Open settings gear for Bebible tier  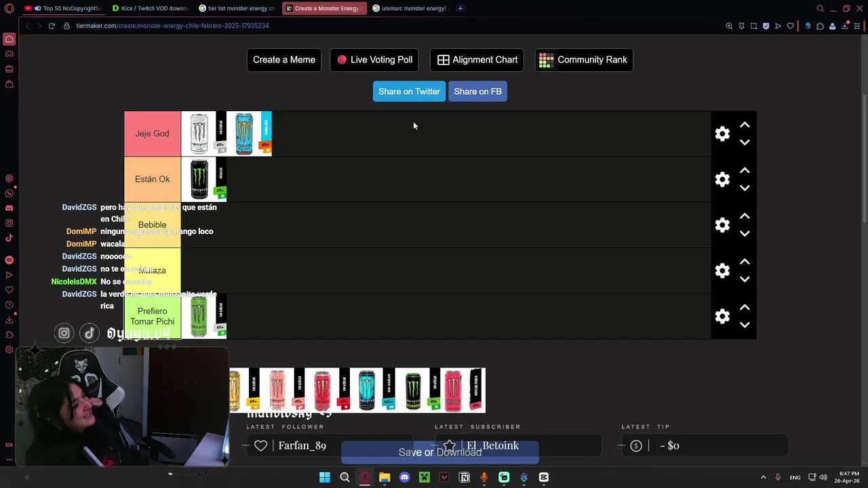pos(722,225)
